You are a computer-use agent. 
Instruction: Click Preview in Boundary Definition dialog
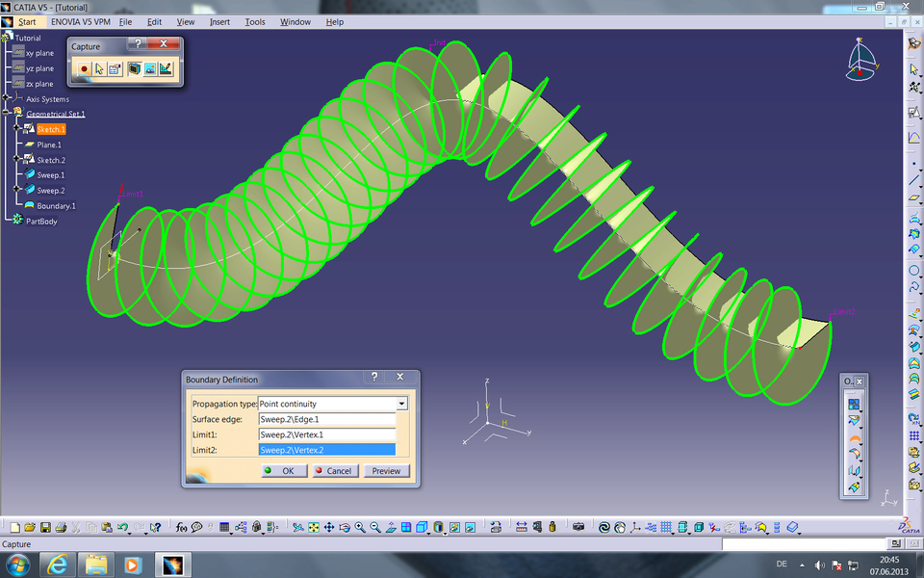coord(387,471)
